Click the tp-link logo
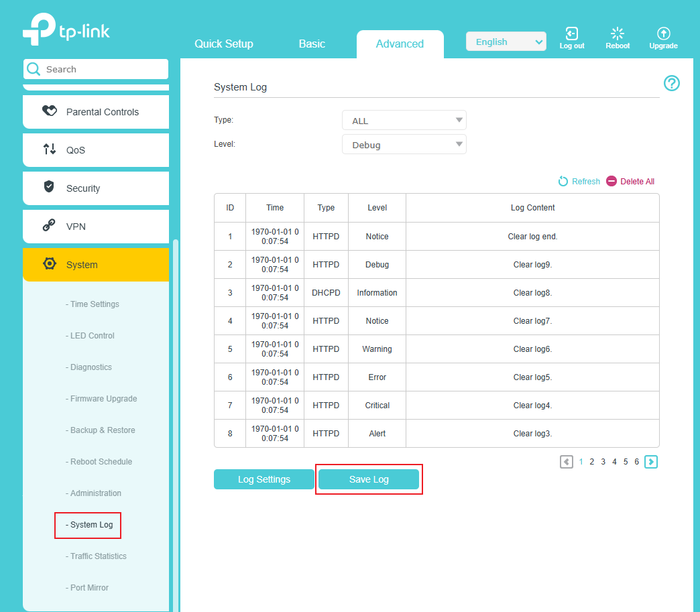Image resolution: width=700 pixels, height=612 pixels. (x=66, y=29)
